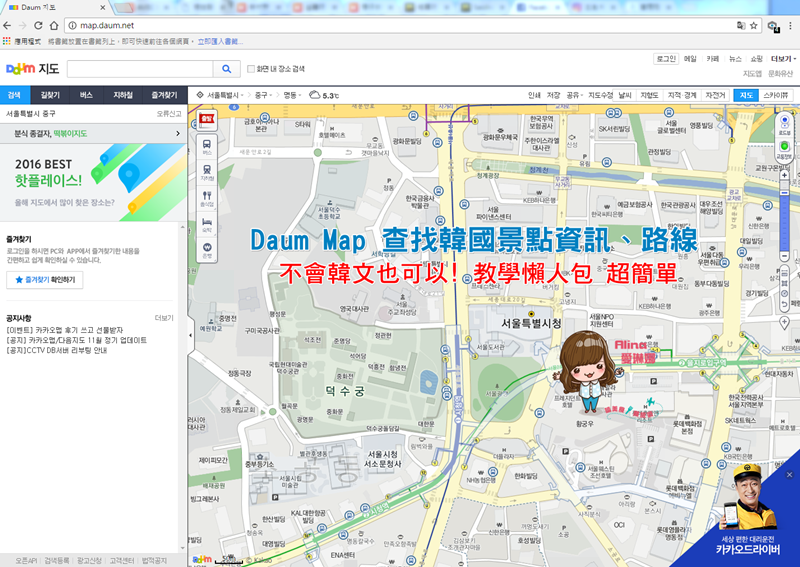800x567 pixels.
Task: Click the browser home icon
Action: click(54, 25)
